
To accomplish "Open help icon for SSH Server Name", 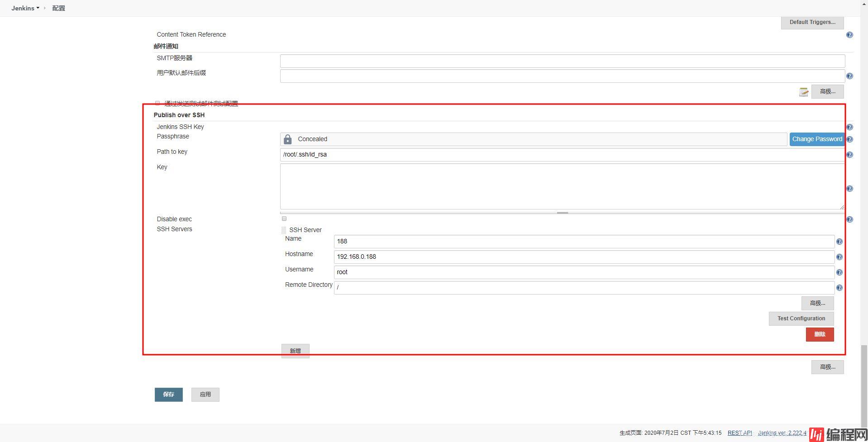I will point(839,242).
